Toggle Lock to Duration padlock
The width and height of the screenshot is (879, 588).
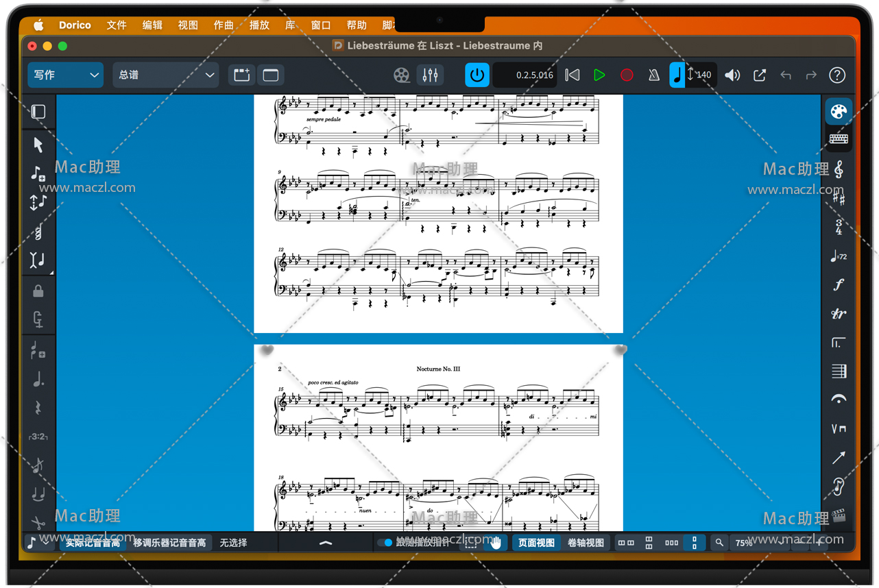pyautogui.click(x=38, y=291)
